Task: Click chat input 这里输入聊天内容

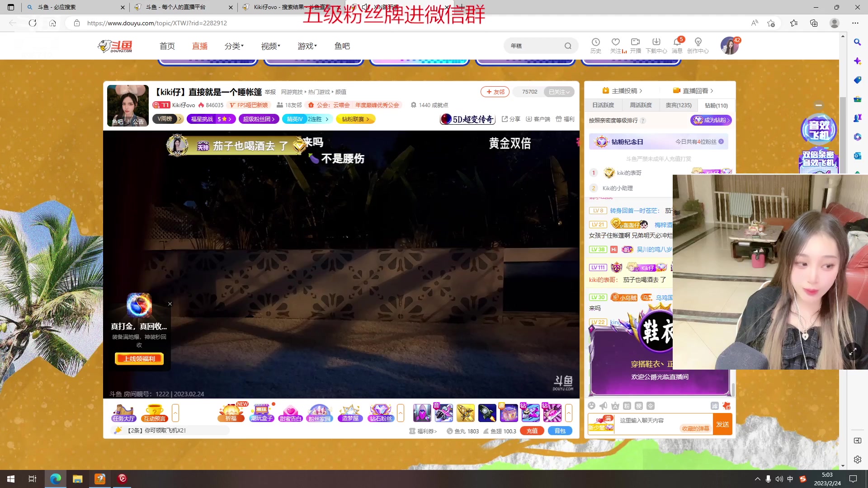Action: [642, 420]
